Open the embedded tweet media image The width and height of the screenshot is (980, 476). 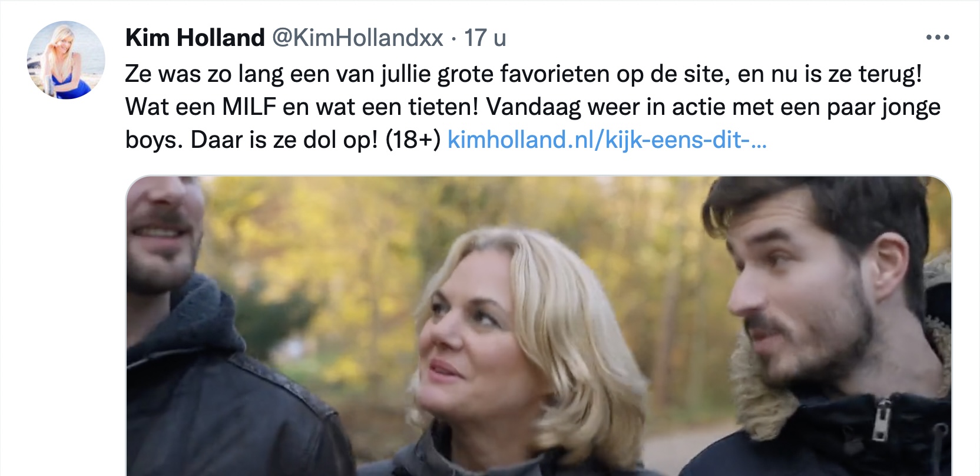[x=539, y=326]
